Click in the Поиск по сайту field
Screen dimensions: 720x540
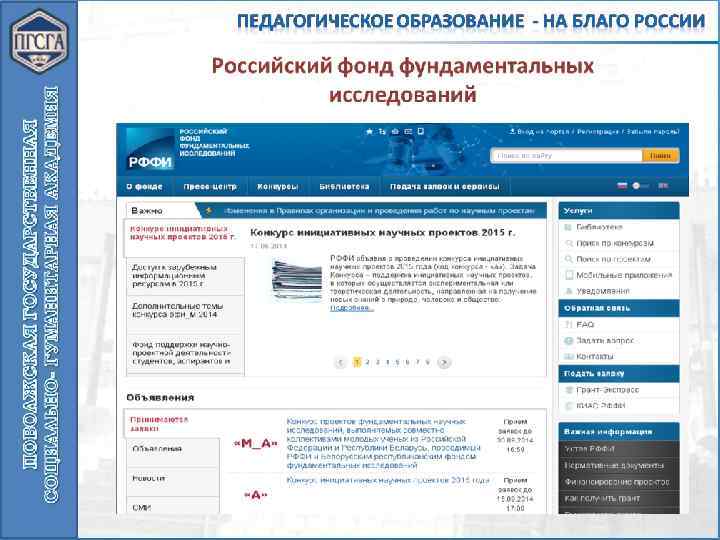(x=567, y=156)
